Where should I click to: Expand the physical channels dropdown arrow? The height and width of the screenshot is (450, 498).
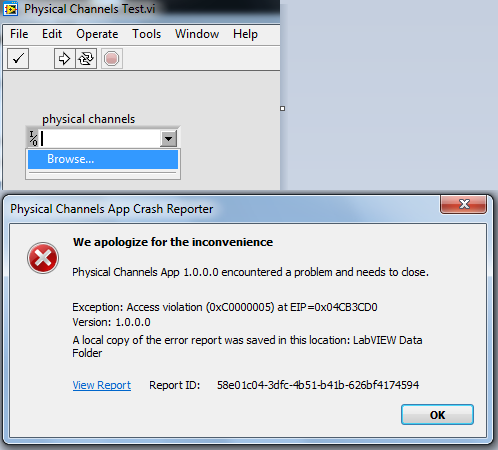point(169,138)
